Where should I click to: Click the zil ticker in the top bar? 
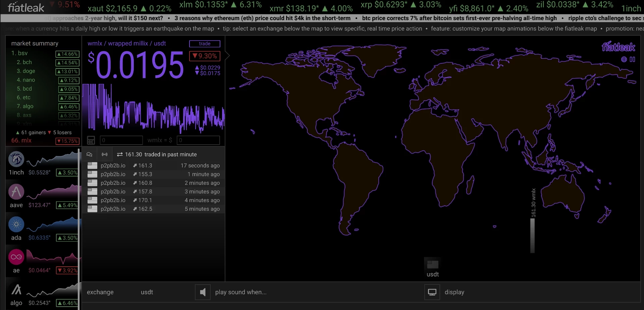click(575, 5)
